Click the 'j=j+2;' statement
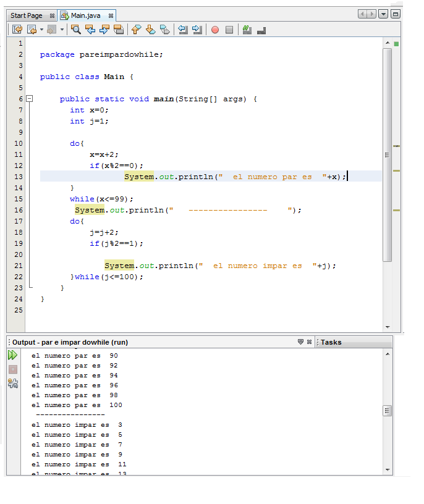This screenshot has width=424, height=504. click(x=104, y=232)
